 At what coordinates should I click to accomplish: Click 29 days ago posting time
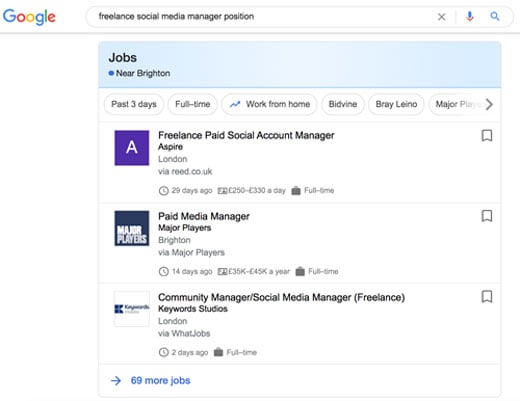tap(192, 190)
